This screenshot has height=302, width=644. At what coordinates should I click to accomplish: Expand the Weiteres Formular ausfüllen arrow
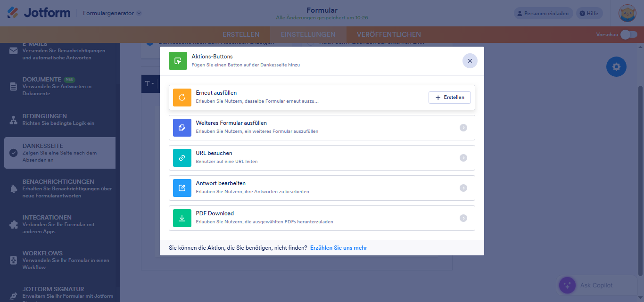coord(463,128)
